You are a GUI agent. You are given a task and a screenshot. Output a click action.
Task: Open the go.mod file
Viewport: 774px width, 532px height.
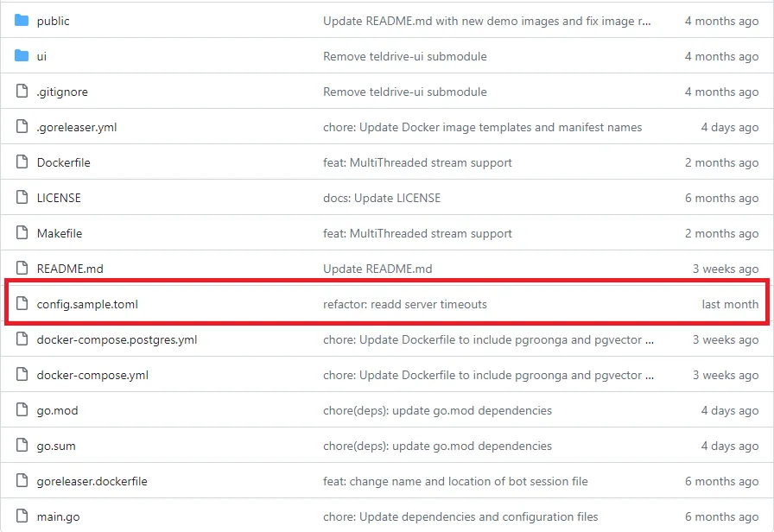(57, 410)
